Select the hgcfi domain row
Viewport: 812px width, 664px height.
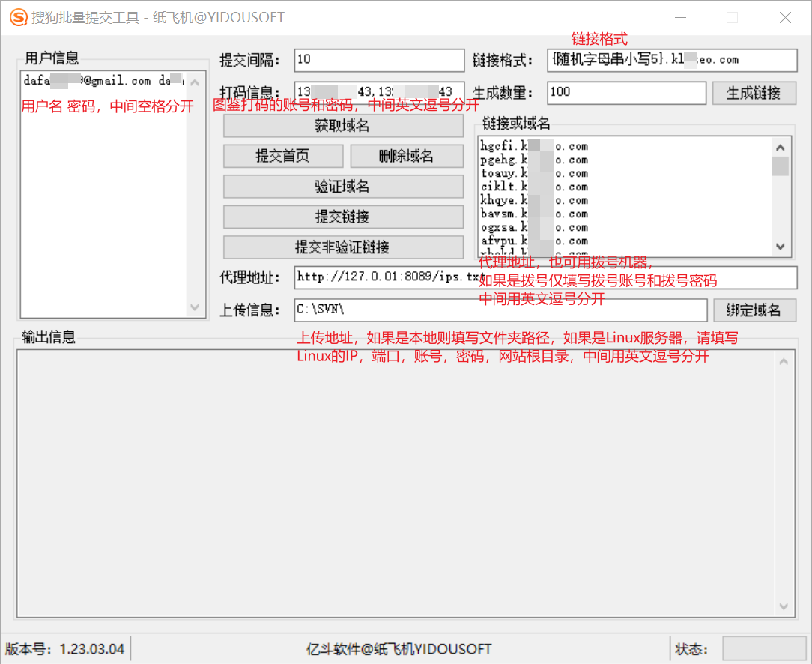pos(534,147)
